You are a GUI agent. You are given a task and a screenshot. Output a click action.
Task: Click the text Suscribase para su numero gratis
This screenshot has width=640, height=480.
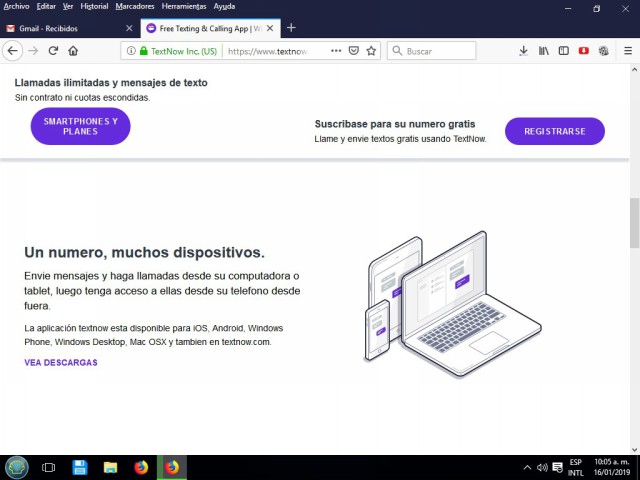click(x=395, y=124)
